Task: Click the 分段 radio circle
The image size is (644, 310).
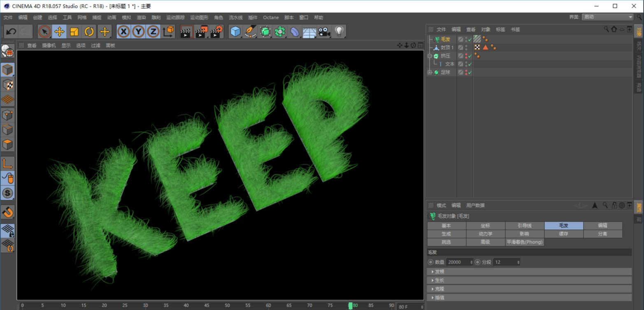Action: click(x=478, y=262)
